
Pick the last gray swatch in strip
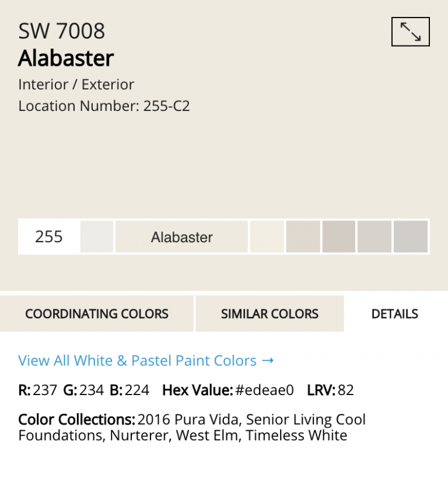point(411,237)
